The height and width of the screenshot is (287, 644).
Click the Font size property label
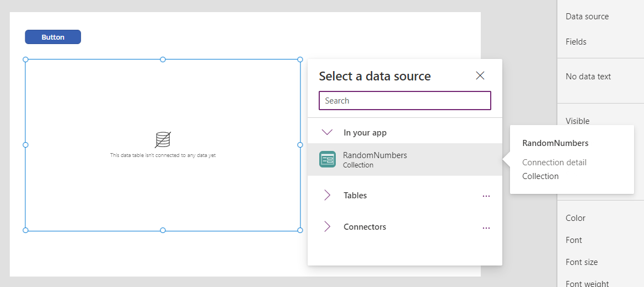[x=582, y=262]
